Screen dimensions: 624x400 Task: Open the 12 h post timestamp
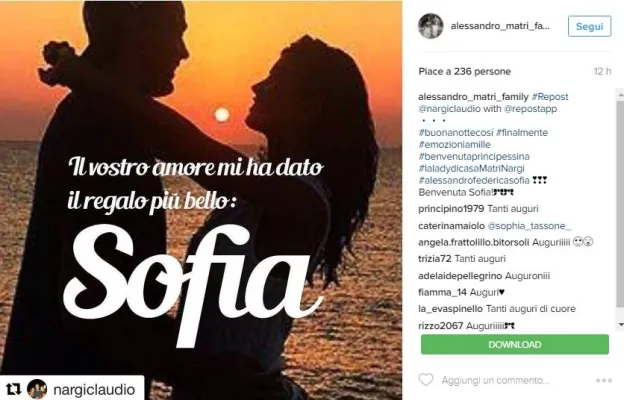pos(602,72)
